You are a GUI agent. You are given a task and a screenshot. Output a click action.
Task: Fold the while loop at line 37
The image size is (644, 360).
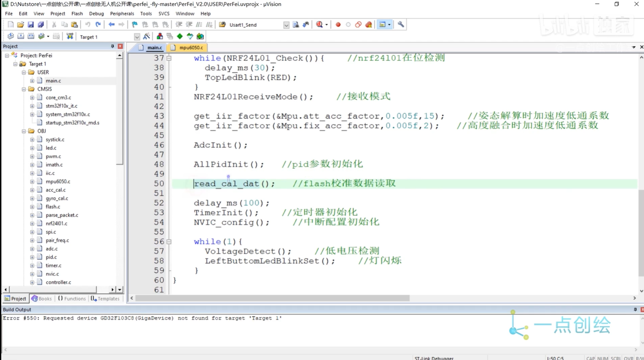pyautogui.click(x=169, y=58)
